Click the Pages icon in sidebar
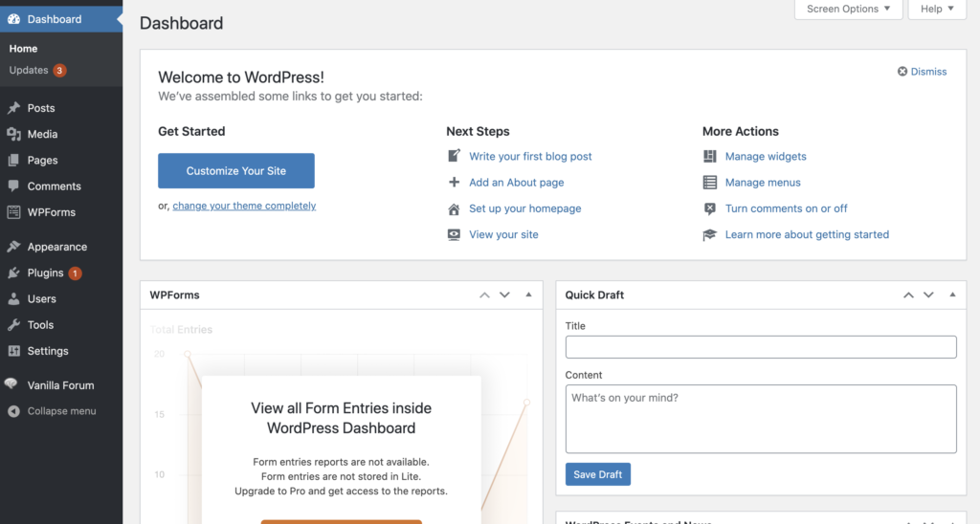The height and width of the screenshot is (524, 980). pyautogui.click(x=13, y=161)
